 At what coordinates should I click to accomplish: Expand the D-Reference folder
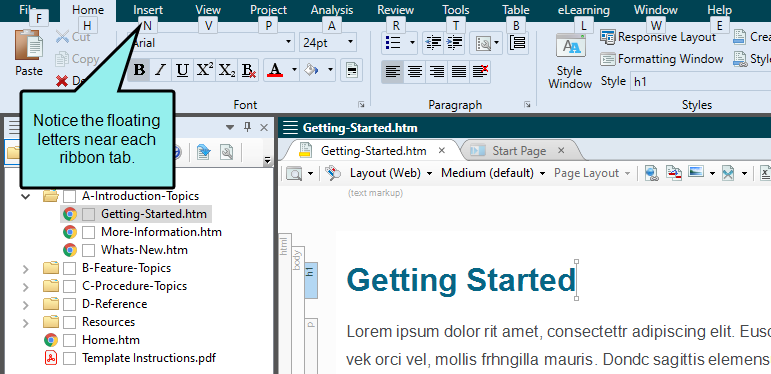(26, 304)
